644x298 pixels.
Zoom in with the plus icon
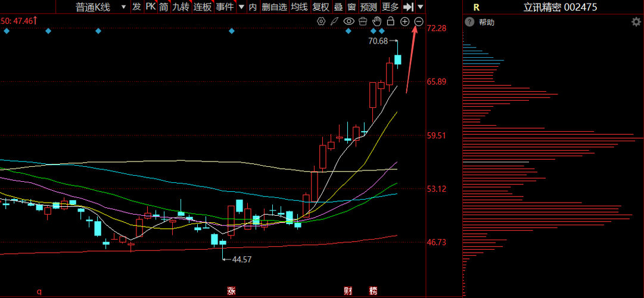[405, 22]
